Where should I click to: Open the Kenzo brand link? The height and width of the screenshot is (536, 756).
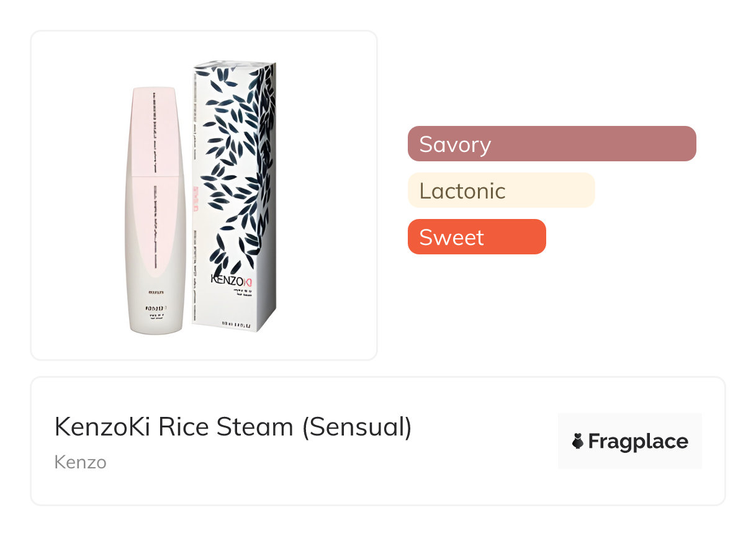80,462
